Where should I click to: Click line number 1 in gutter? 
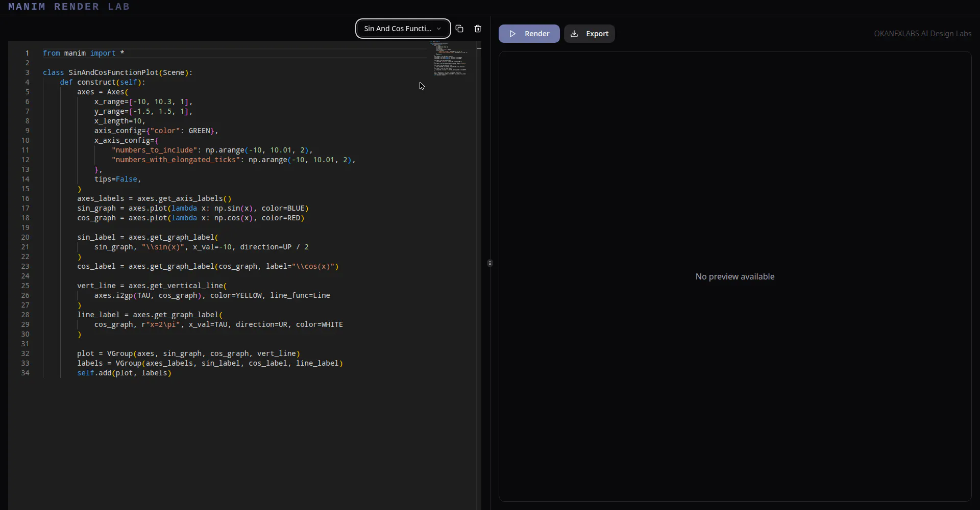coord(28,53)
